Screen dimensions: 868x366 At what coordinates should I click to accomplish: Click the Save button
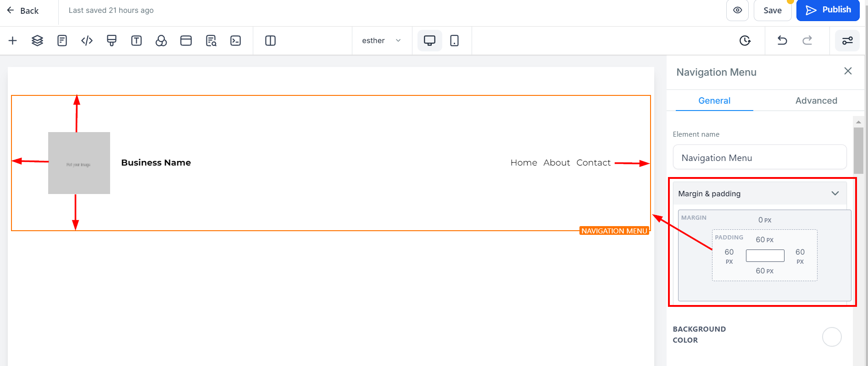pos(773,10)
